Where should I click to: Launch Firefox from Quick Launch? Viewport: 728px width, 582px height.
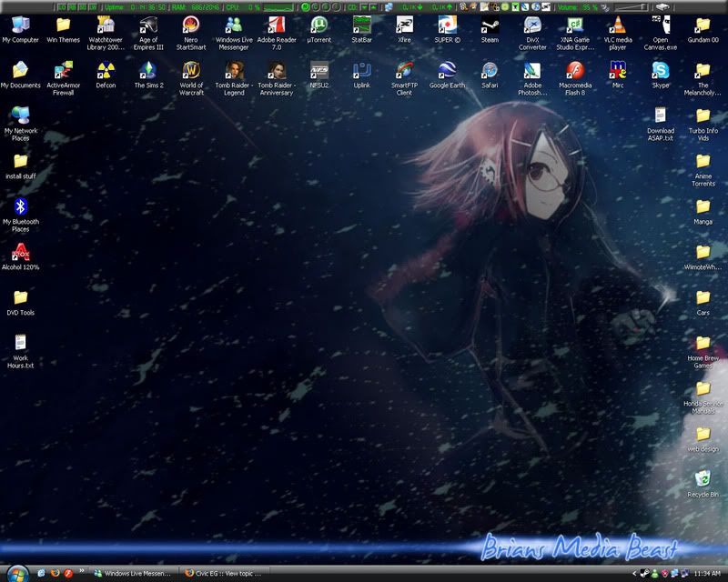[55, 574]
